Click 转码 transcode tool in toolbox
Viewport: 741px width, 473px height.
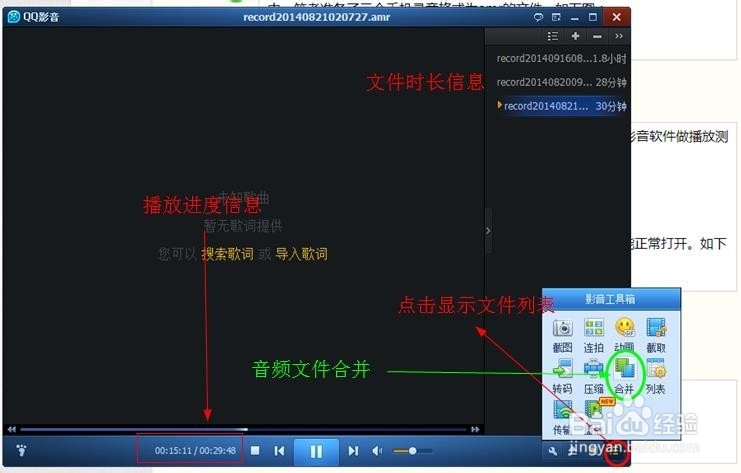562,377
